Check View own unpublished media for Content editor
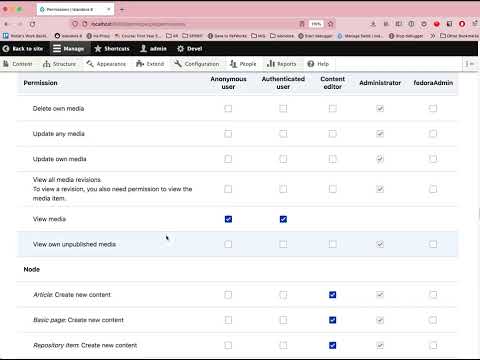Screen dimensions: 480x360 (333, 244)
